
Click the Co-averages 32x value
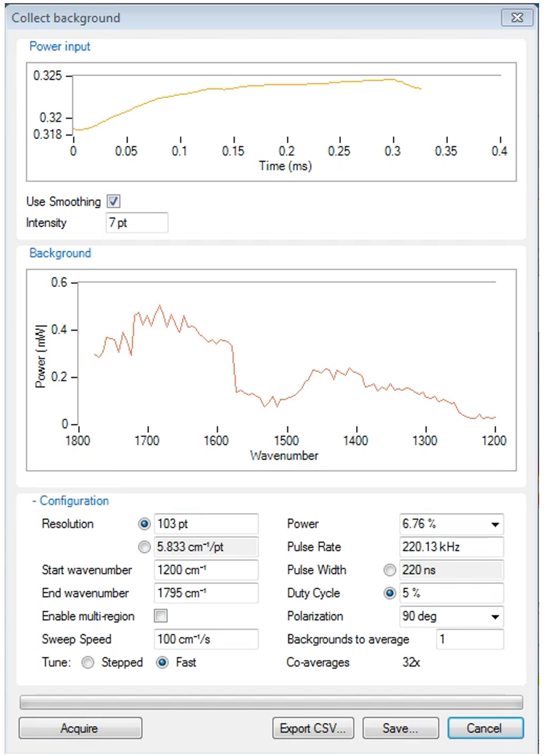tap(411, 662)
